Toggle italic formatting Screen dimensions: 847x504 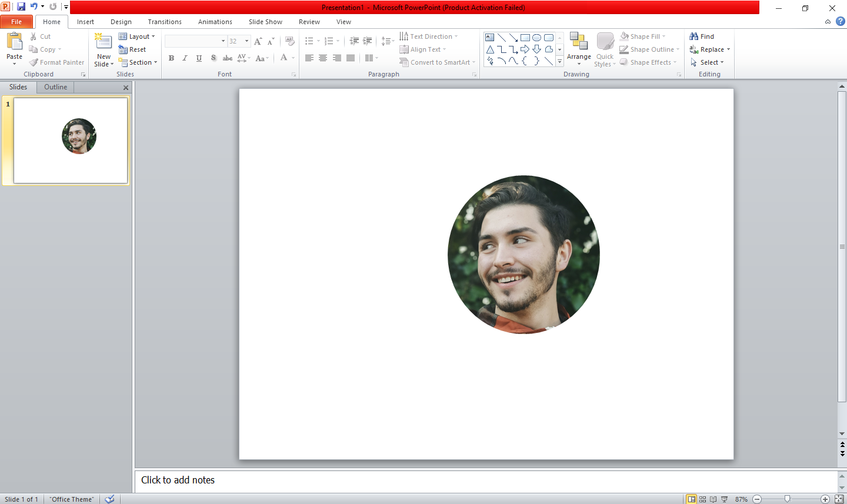(184, 58)
